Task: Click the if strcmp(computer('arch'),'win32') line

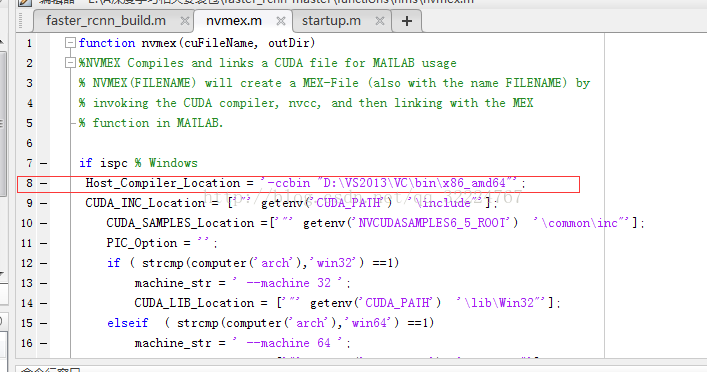Action: [253, 263]
